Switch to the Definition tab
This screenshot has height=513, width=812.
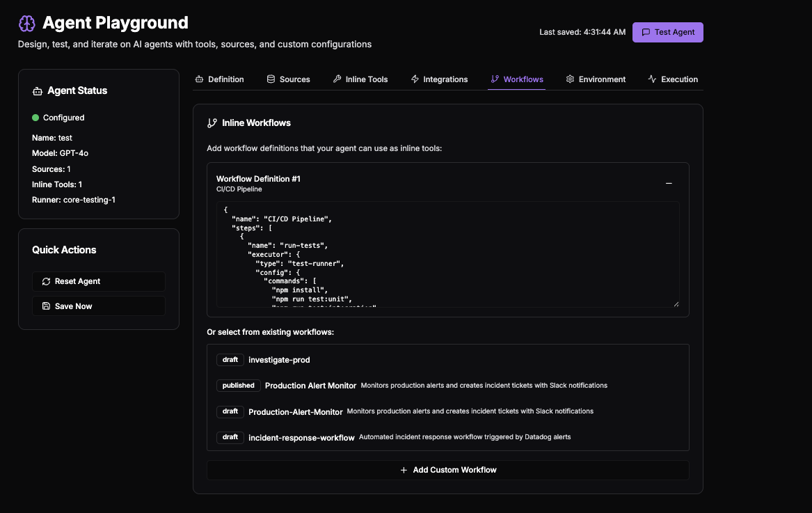click(x=220, y=79)
